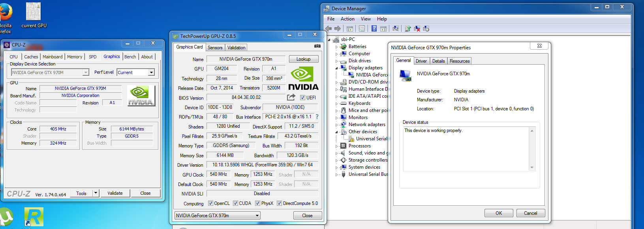Open the Action menu in Device Manager
644x229 pixels.
347,19
